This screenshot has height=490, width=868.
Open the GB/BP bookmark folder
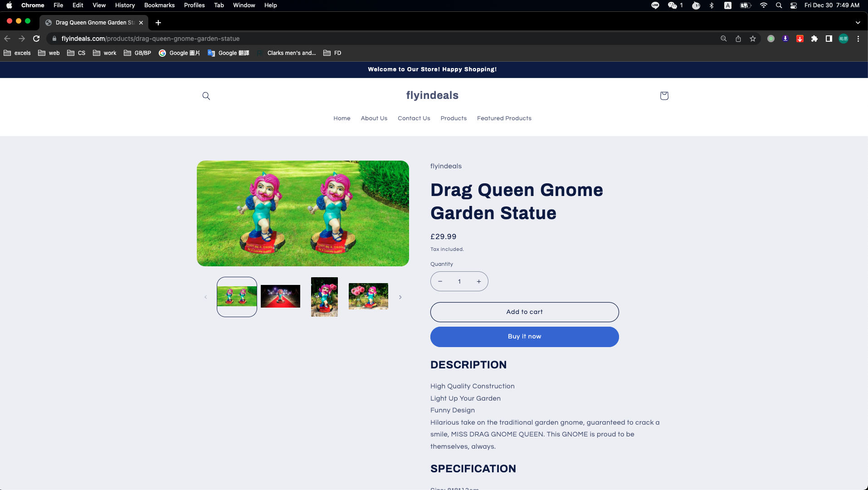tap(137, 53)
